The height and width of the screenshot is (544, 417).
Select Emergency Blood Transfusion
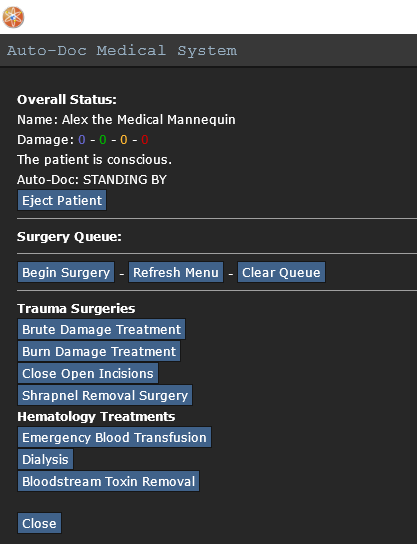pyautogui.click(x=114, y=437)
